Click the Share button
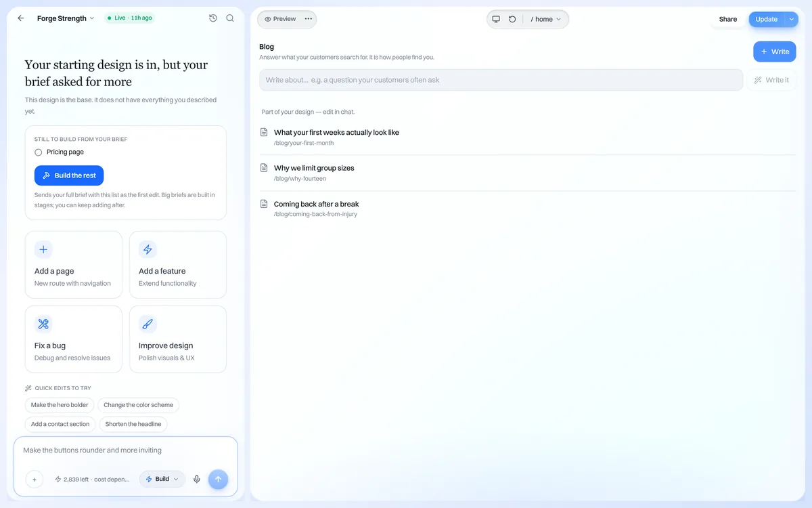Image resolution: width=812 pixels, height=508 pixels. pyautogui.click(x=728, y=19)
